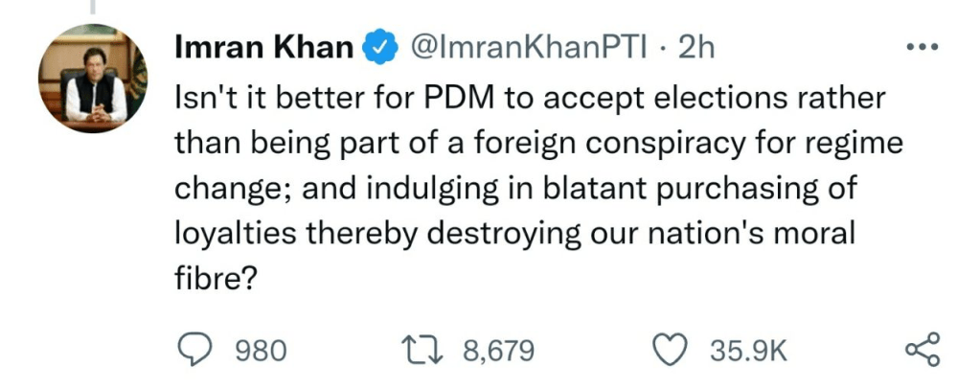This screenshot has height=389, width=980.
Task: Click the reply speech bubble icon
Action: point(196,350)
